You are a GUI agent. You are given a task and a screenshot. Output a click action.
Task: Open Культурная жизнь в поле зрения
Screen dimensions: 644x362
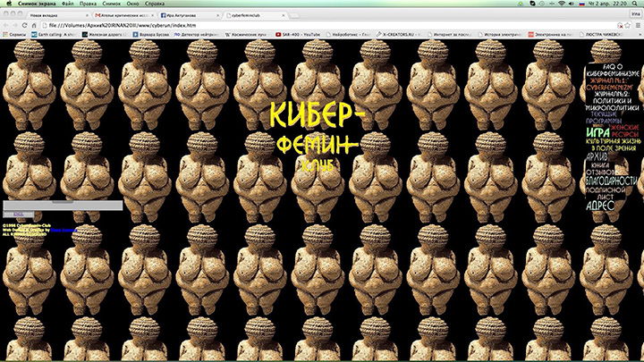tap(614, 145)
